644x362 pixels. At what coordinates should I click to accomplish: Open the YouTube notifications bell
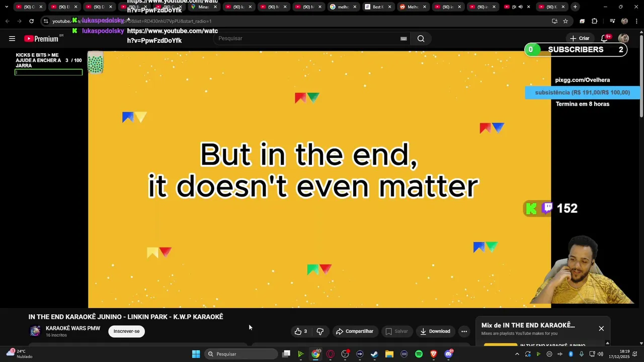(x=604, y=39)
